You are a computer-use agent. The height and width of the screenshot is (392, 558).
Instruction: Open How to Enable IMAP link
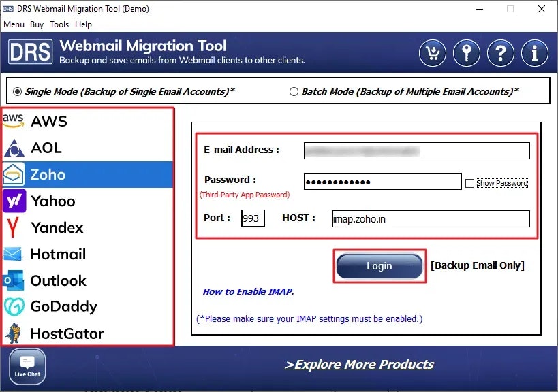click(x=249, y=292)
